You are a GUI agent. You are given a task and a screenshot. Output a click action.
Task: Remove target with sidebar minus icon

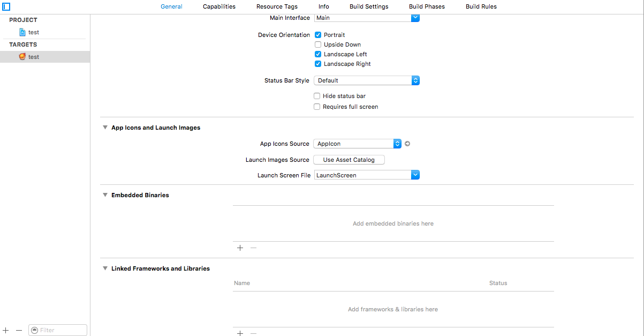(x=19, y=330)
